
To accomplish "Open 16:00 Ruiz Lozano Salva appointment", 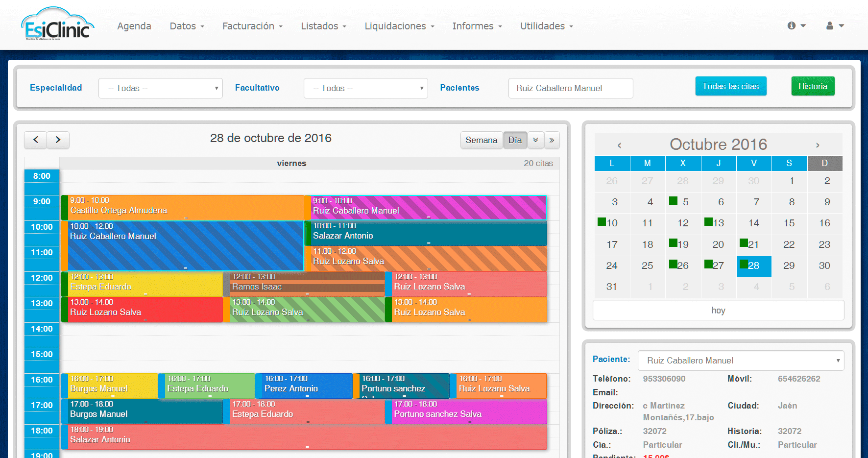I will pyautogui.click(x=499, y=386).
